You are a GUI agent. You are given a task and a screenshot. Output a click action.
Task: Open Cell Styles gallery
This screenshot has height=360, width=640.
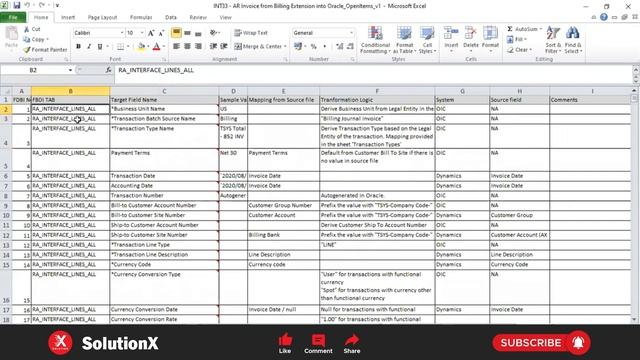point(427,40)
